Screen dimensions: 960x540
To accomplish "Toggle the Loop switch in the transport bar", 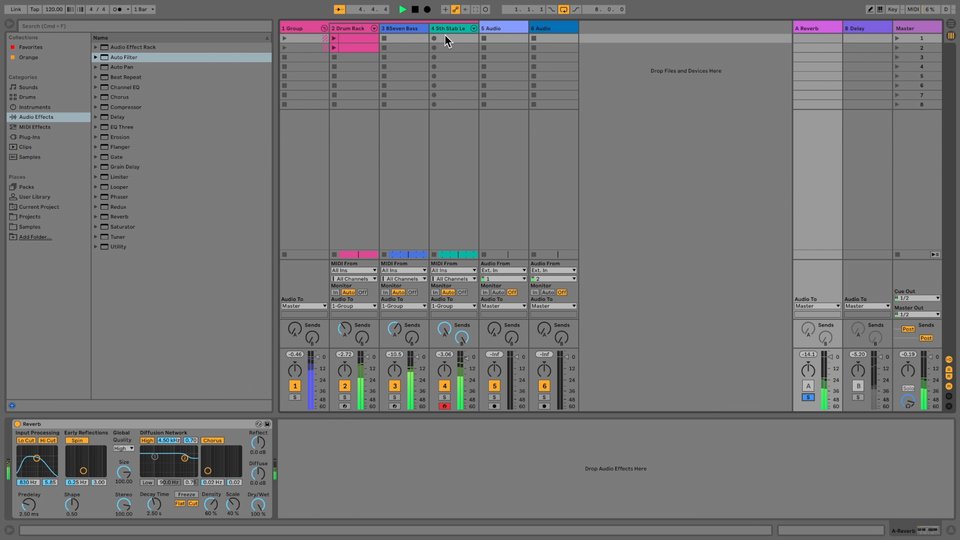I will (x=563, y=9).
